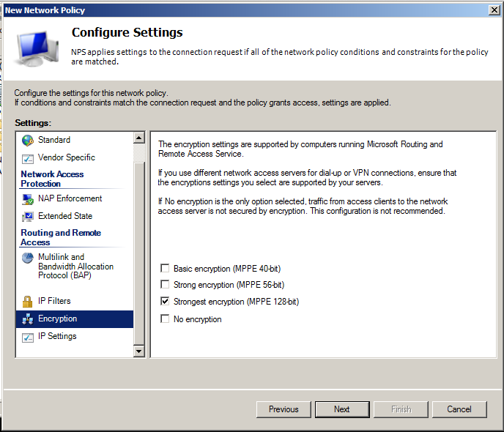
Task: Click the NAP Enforcement icon
Action: (x=28, y=198)
